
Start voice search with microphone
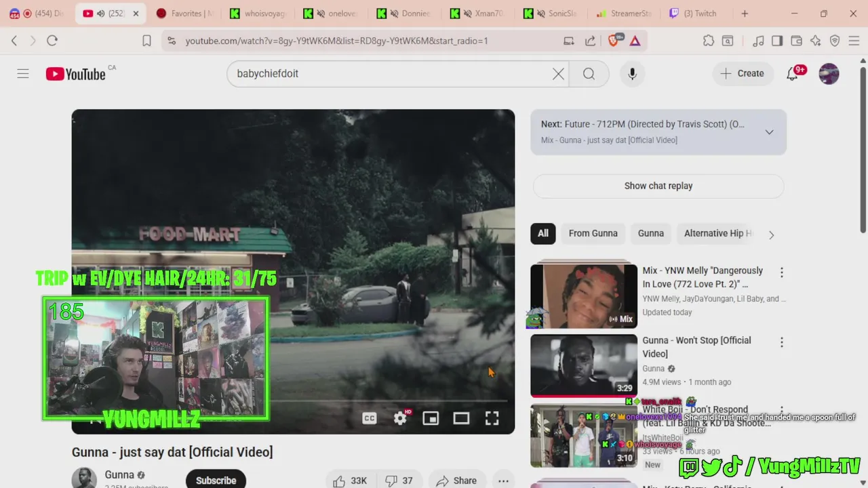tap(632, 74)
